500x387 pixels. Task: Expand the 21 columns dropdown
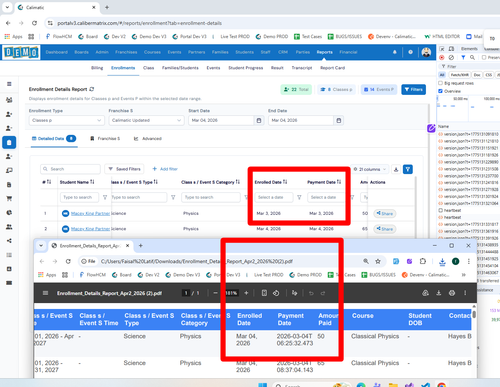[370, 169]
